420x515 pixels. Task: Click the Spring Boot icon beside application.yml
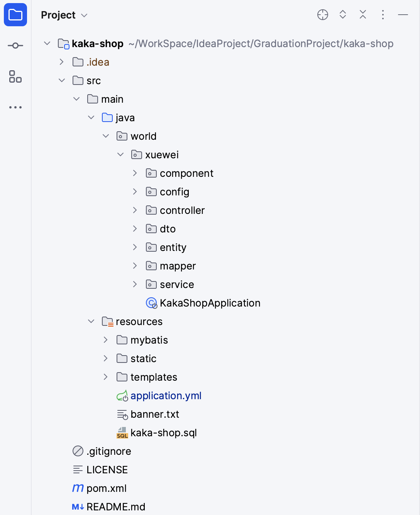tap(122, 396)
